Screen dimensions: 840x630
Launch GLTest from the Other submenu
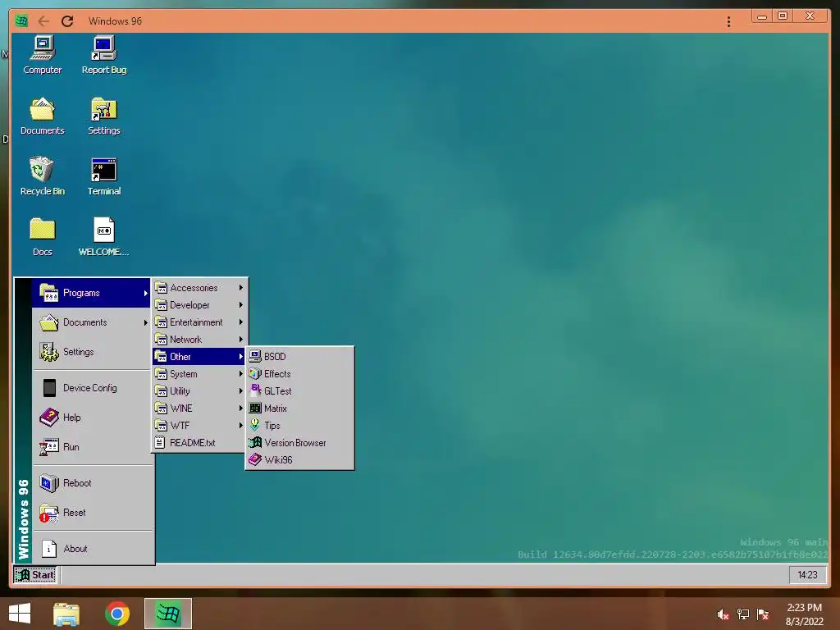(x=299, y=391)
